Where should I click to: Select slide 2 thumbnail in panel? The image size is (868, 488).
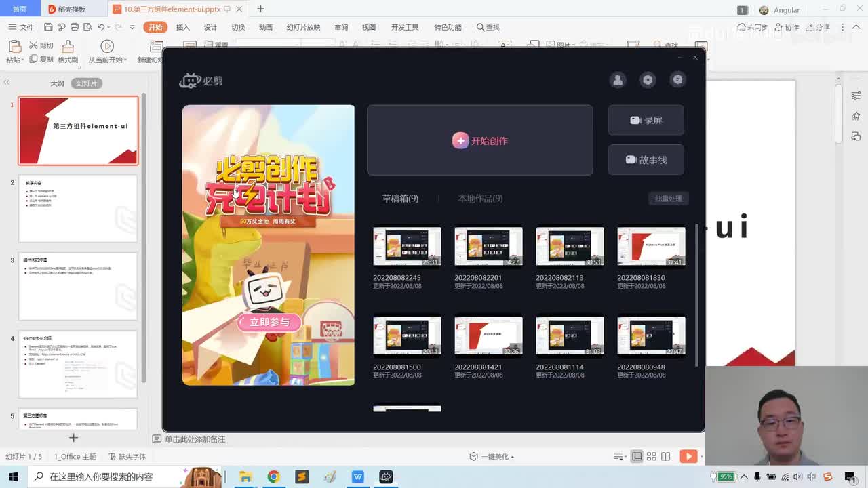coord(78,209)
